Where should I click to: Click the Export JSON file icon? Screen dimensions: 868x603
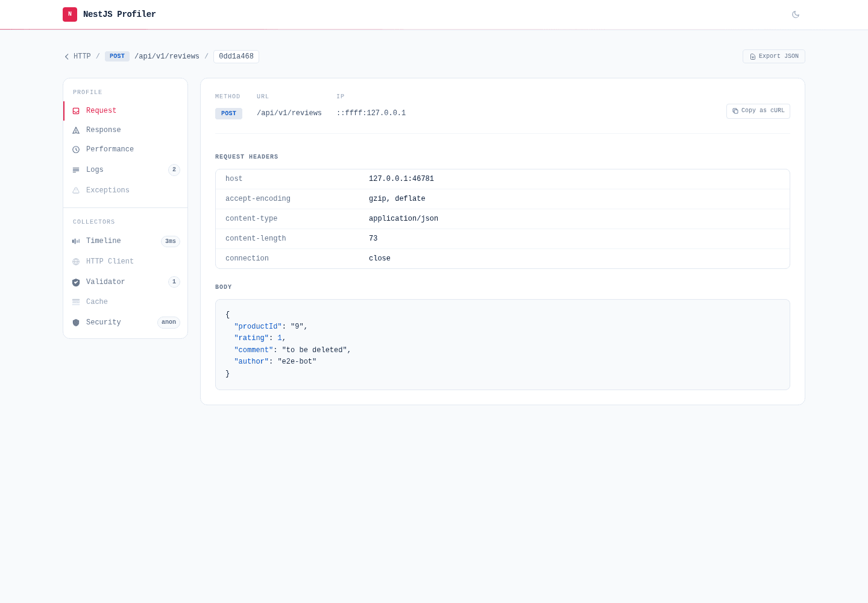[x=753, y=57]
